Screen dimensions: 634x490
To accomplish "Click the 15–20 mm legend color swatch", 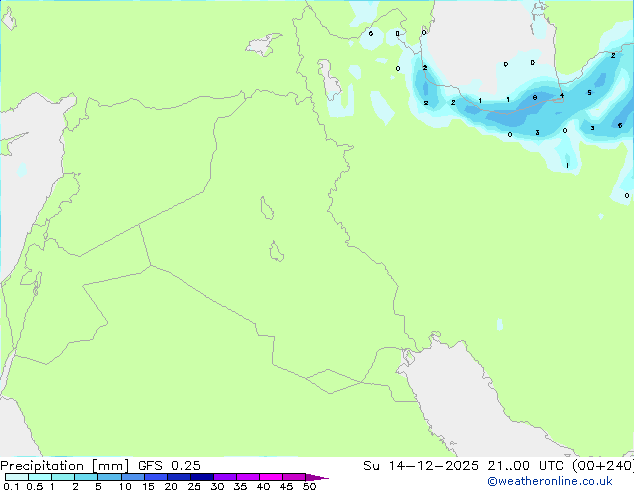I will coord(156,477).
